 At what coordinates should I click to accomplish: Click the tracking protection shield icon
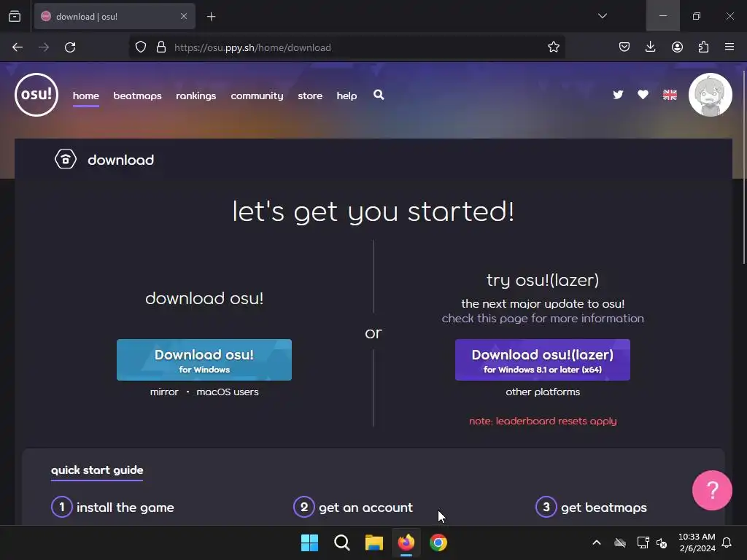[x=141, y=47]
